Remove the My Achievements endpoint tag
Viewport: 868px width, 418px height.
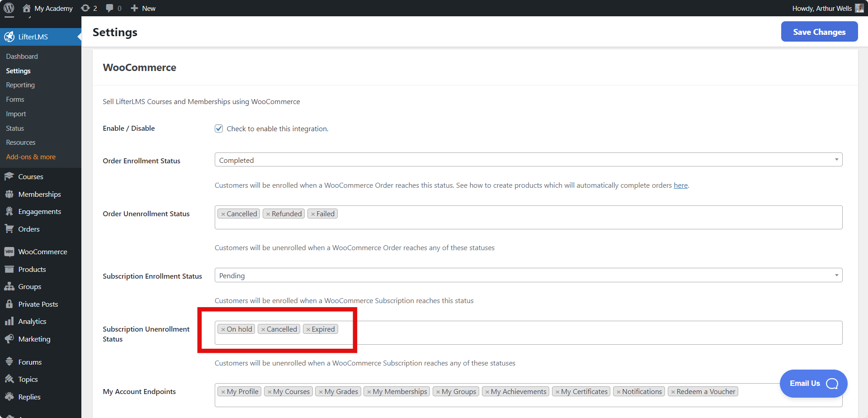click(487, 392)
